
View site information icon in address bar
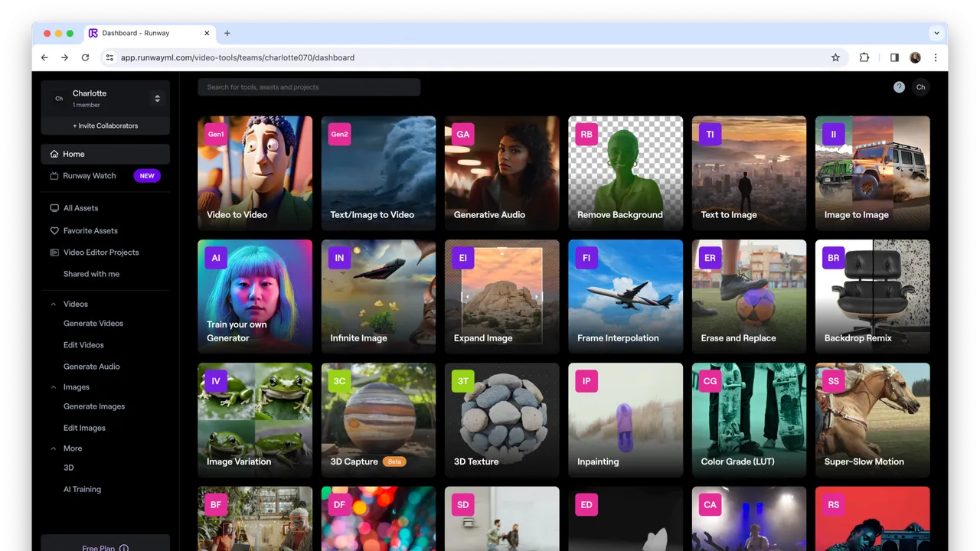[x=109, y=57]
